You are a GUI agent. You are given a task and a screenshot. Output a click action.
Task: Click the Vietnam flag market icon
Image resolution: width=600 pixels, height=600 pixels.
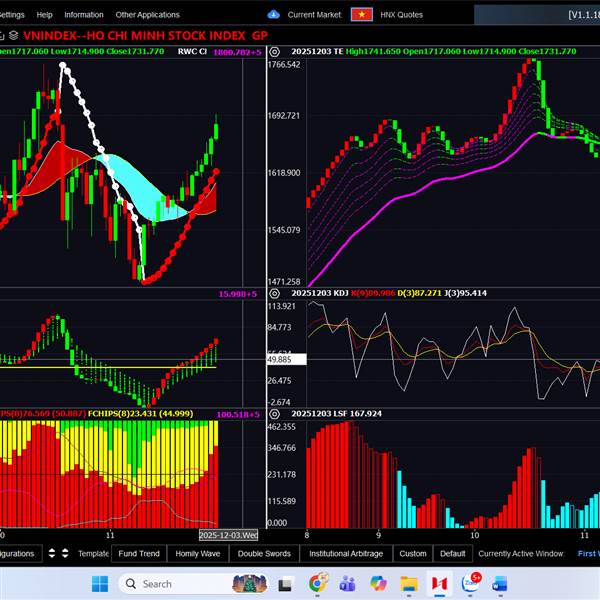362,15
